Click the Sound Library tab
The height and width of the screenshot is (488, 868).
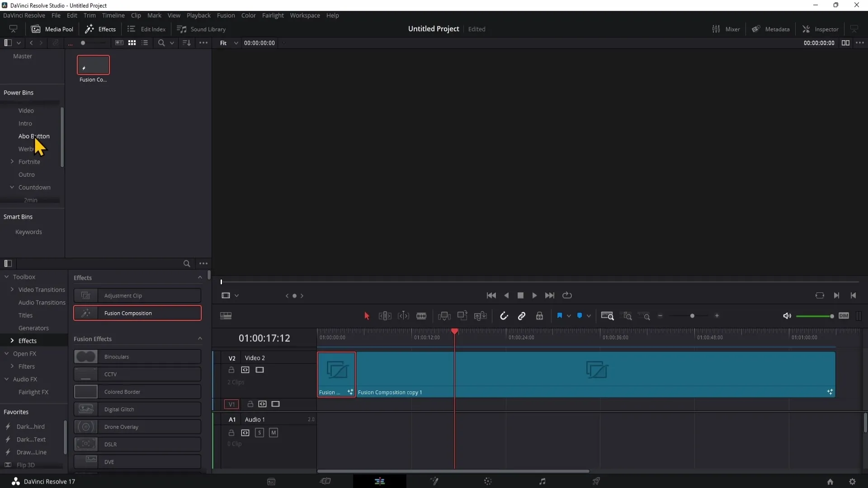[x=202, y=29]
